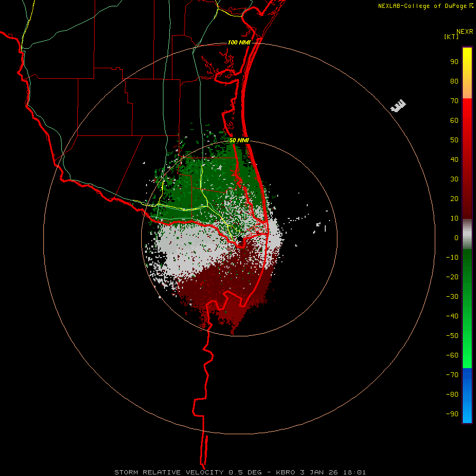Click the -60 scale value

[452, 355]
